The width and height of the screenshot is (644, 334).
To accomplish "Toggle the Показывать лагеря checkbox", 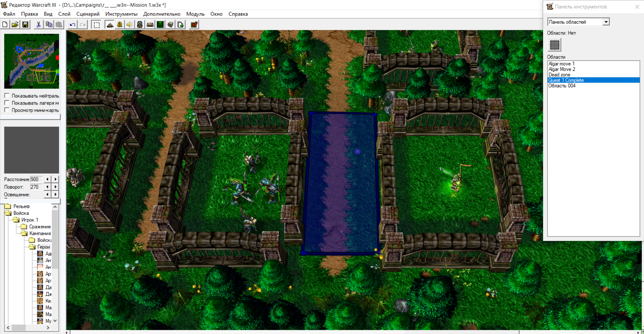I will pyautogui.click(x=7, y=103).
